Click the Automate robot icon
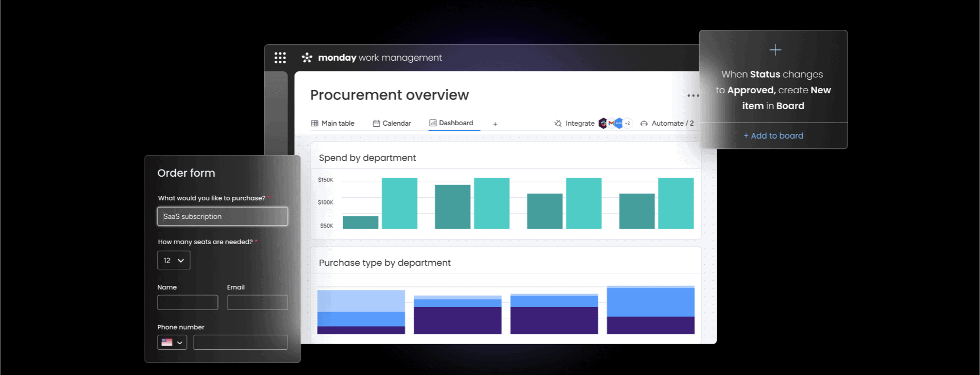Viewport: 980px width, 375px height. [644, 124]
